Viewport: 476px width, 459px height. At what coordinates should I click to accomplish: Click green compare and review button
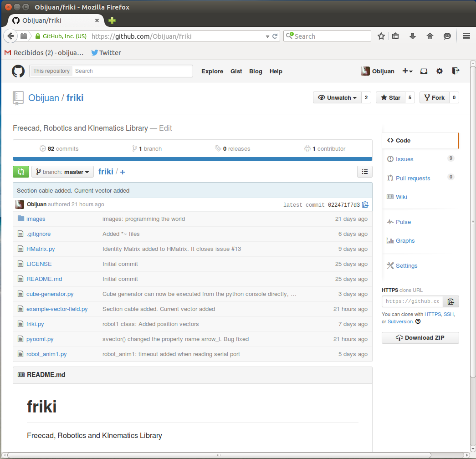click(21, 172)
